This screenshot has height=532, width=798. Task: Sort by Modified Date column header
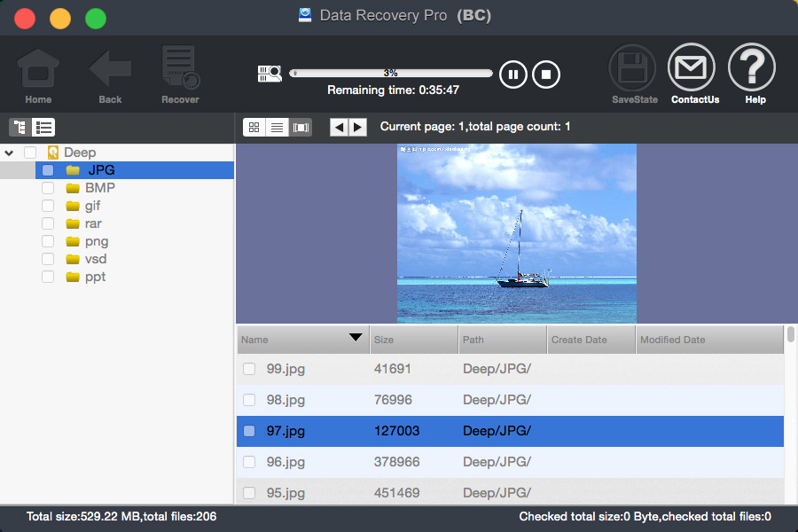tap(709, 340)
